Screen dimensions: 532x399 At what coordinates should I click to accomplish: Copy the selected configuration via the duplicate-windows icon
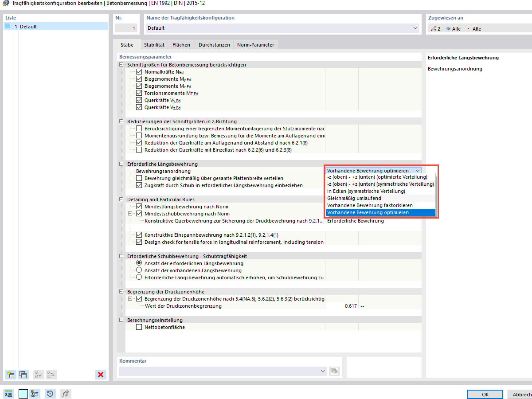point(23,375)
